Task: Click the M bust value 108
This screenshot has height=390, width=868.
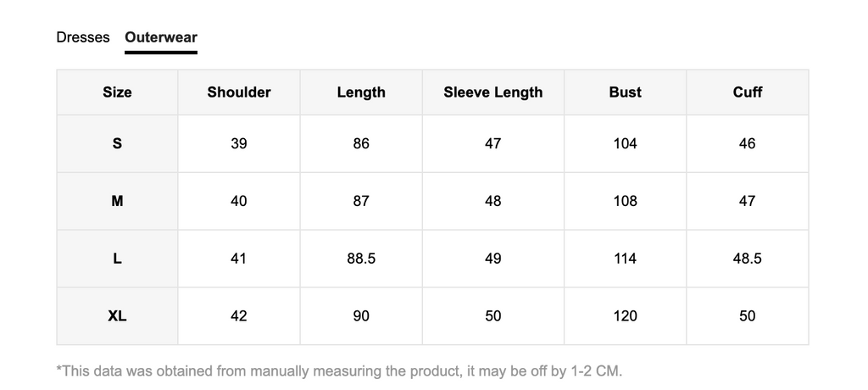Action: pos(626,201)
